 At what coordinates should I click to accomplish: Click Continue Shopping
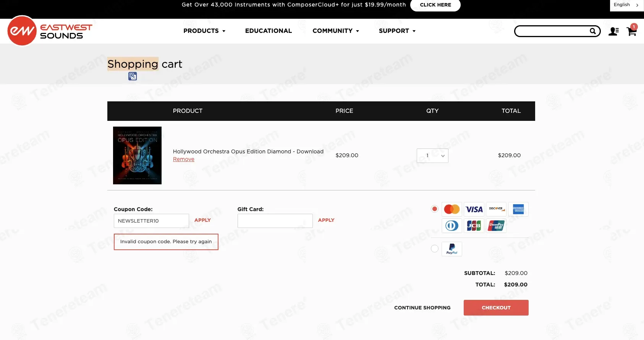tap(422, 308)
